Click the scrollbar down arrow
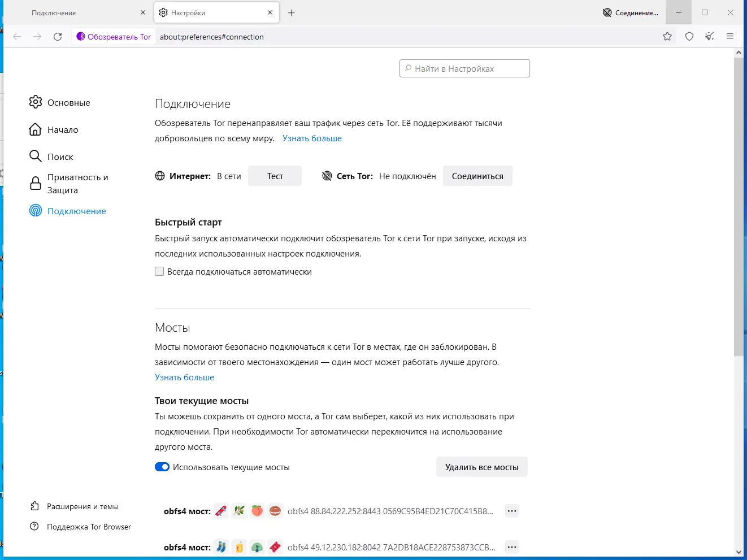 739,552
